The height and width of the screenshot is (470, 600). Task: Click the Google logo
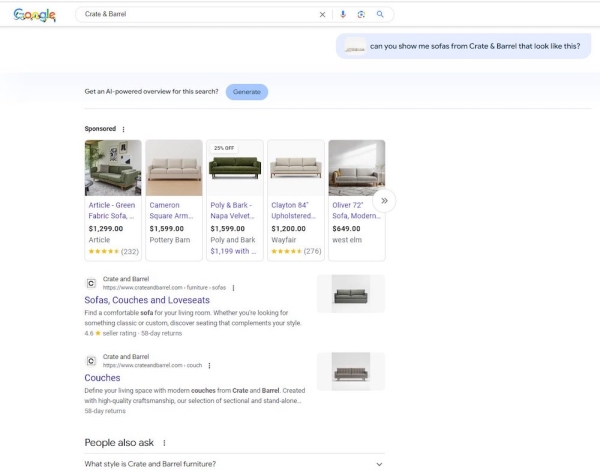coord(35,15)
